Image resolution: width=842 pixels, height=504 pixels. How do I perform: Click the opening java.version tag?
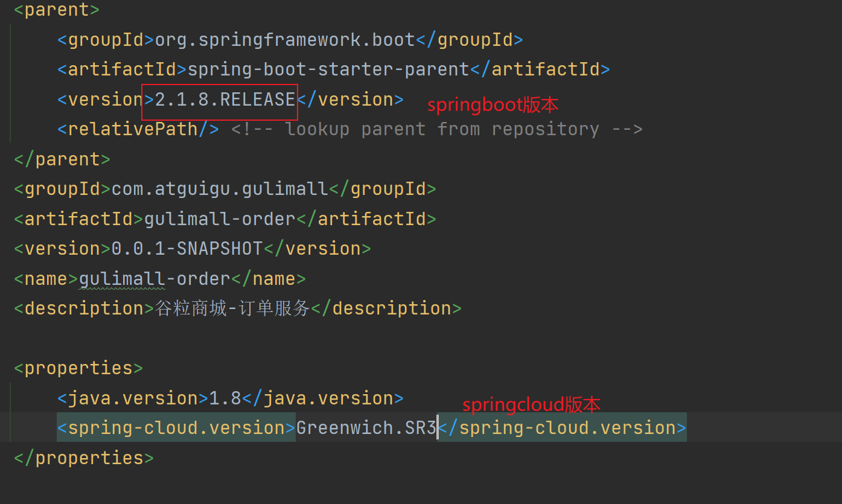[x=133, y=398]
